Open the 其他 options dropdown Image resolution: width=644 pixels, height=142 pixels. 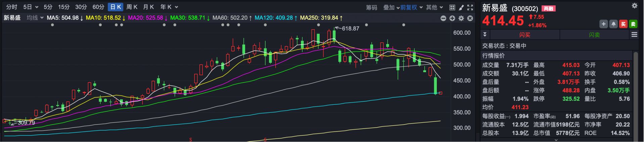[x=434, y=7]
